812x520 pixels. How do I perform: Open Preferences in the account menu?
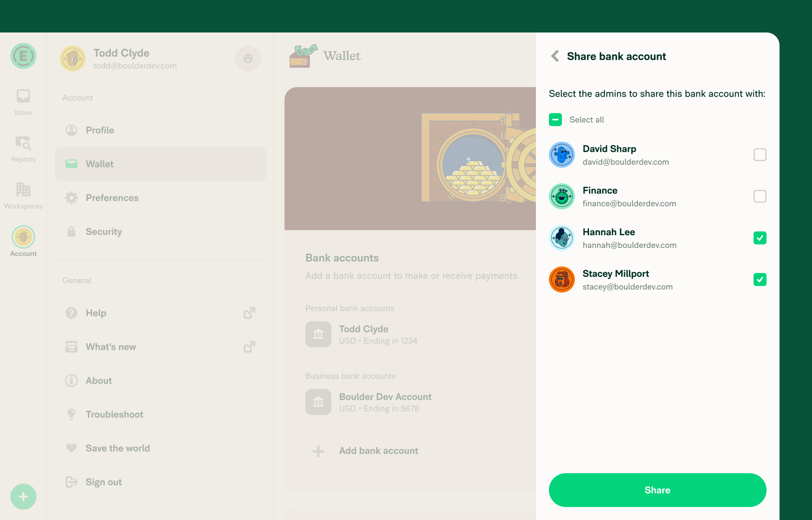point(112,198)
